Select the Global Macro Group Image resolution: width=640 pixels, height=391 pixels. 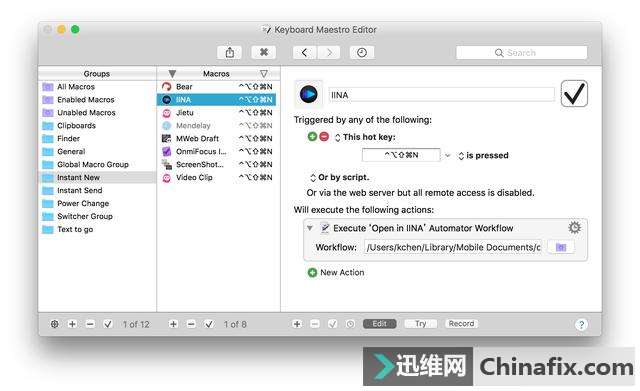point(97,164)
